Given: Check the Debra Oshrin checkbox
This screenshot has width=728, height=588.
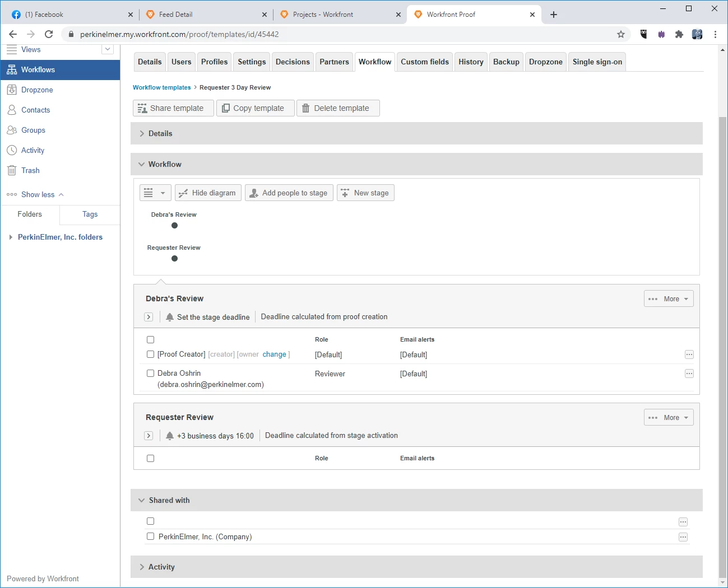Looking at the screenshot, I should pos(150,374).
